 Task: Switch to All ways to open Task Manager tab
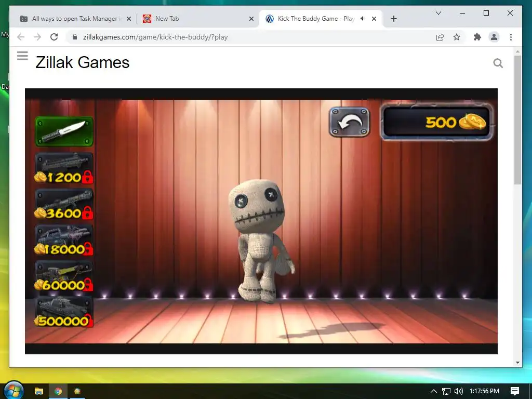click(x=76, y=19)
